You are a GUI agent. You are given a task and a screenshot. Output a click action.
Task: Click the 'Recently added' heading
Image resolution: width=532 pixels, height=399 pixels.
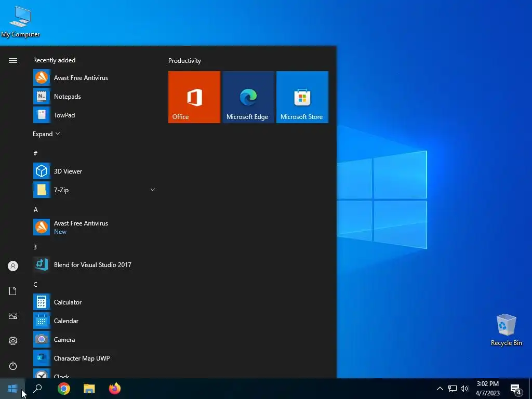[x=54, y=60]
